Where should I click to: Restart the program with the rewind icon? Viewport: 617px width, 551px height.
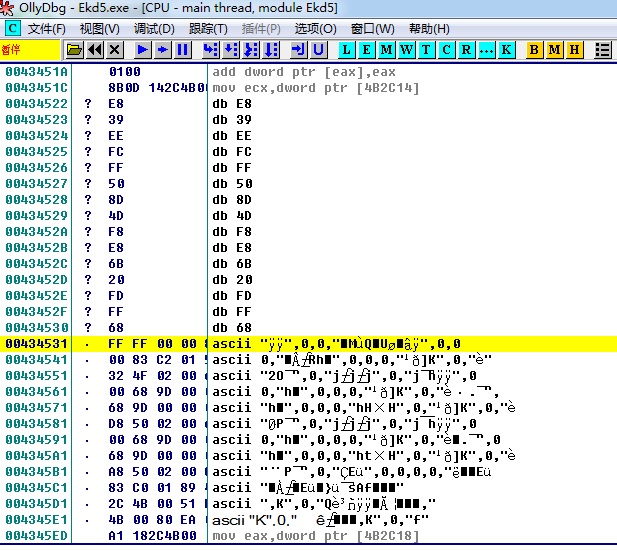tap(95, 49)
